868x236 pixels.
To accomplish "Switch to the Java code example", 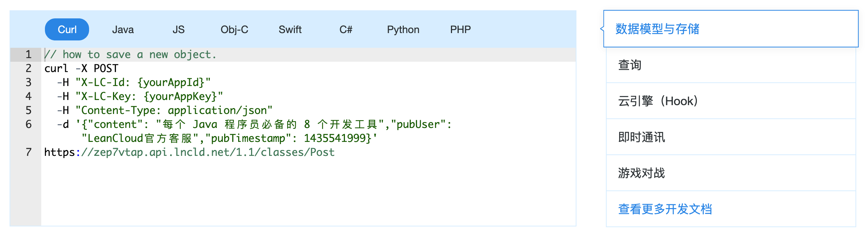I will click(x=123, y=29).
